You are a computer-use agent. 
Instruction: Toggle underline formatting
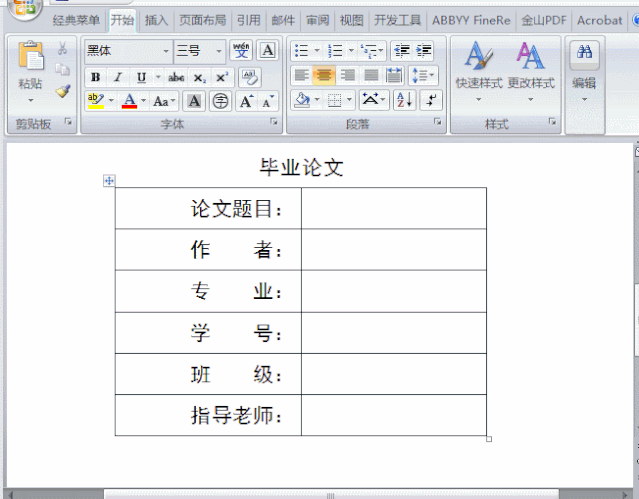click(x=141, y=77)
